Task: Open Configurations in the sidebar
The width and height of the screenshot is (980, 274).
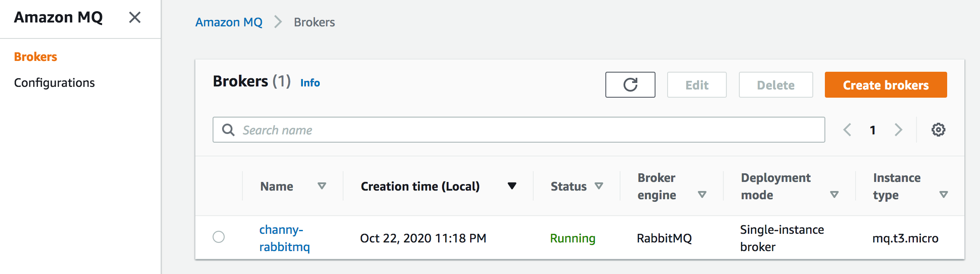Action: tap(54, 83)
